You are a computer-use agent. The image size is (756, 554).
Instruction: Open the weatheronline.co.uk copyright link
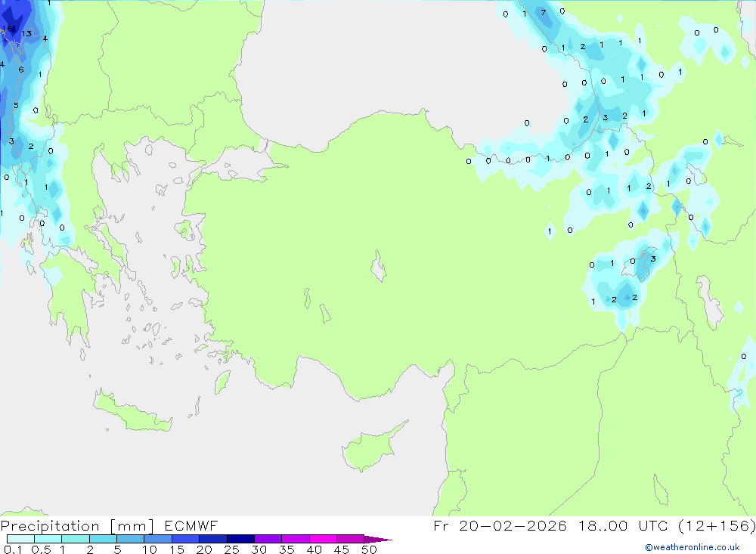692,547
